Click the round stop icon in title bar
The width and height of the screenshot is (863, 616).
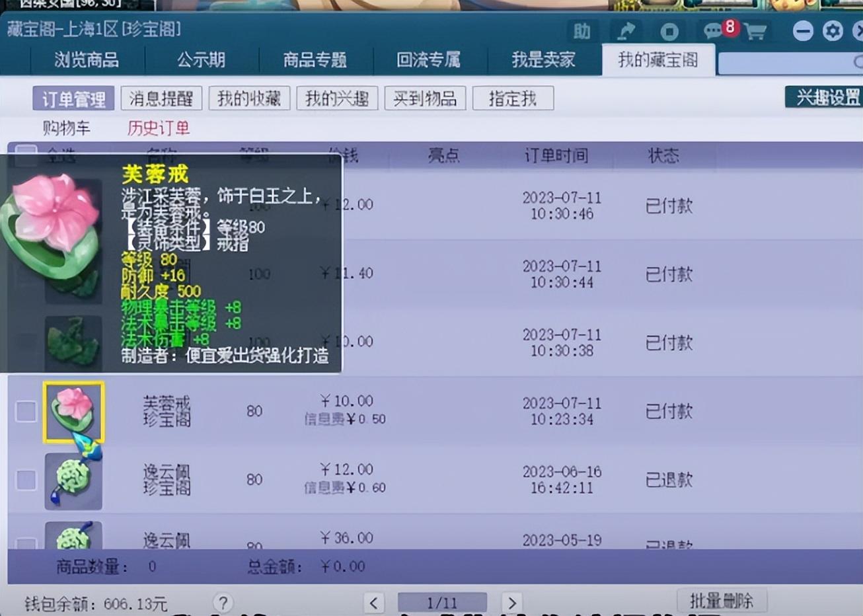tap(669, 31)
